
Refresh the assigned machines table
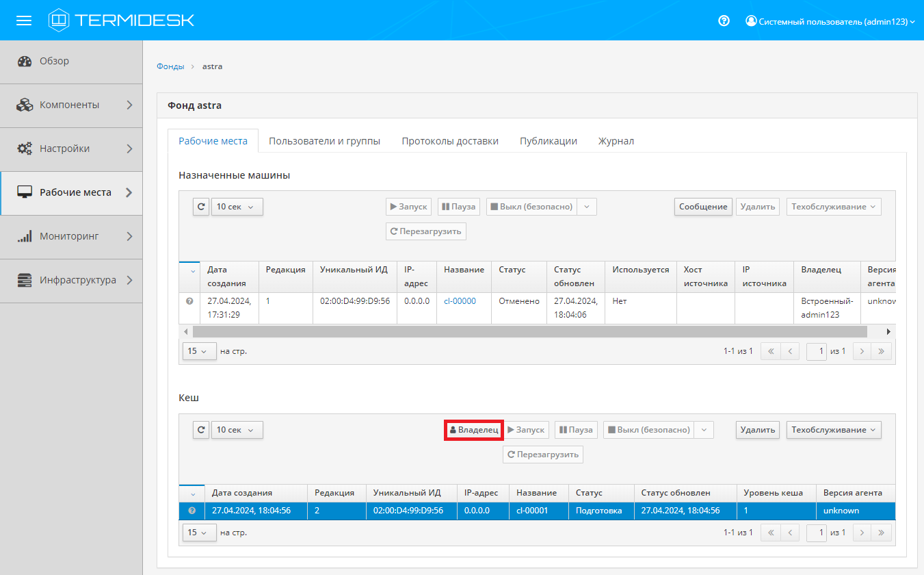201,207
